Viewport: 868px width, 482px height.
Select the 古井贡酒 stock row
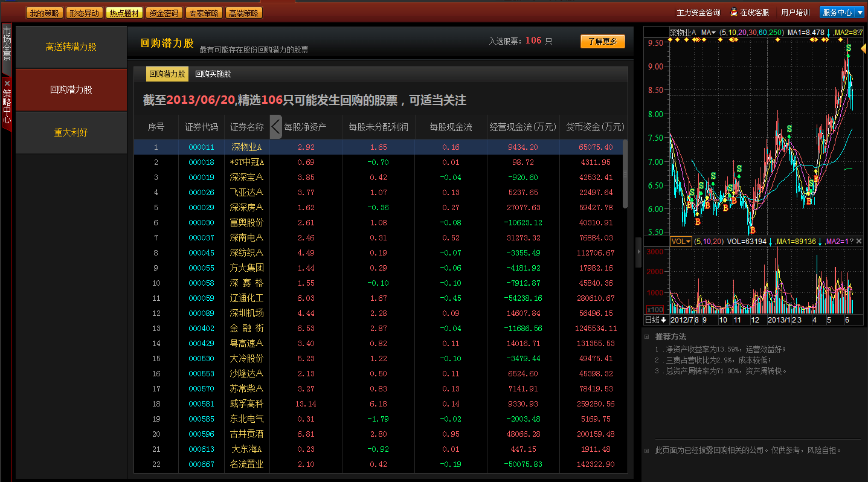[378, 434]
